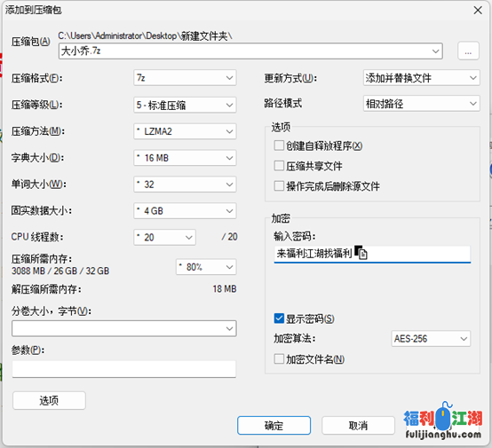Click the 选项 button at bottom left
This screenshot has width=492, height=448.
49,400
